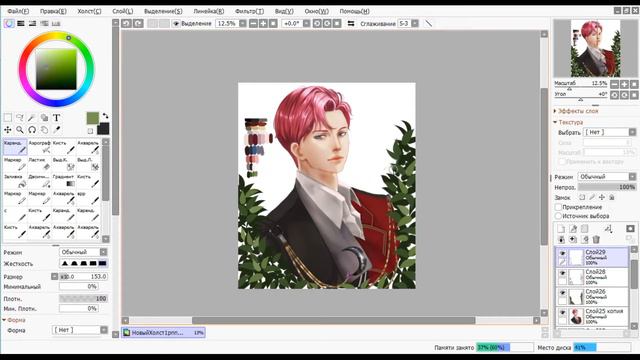Choose the Аэрограф brush tool
This screenshot has height=360, width=640.
click(40, 147)
